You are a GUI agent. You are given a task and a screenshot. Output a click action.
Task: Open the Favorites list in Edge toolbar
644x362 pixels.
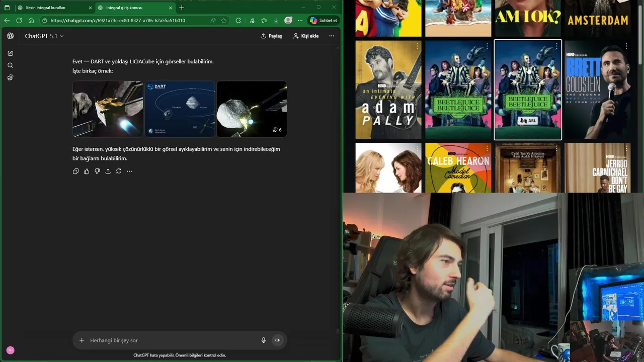(x=264, y=21)
